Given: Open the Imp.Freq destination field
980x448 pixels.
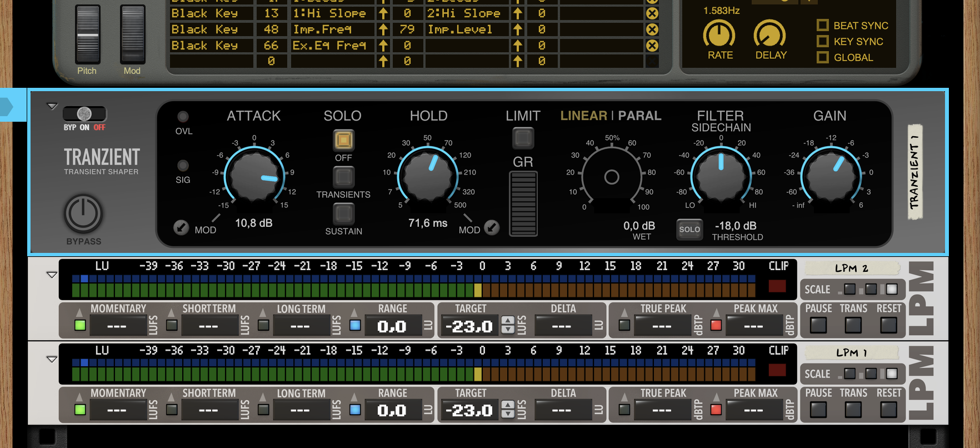Looking at the screenshot, I should 332,29.
